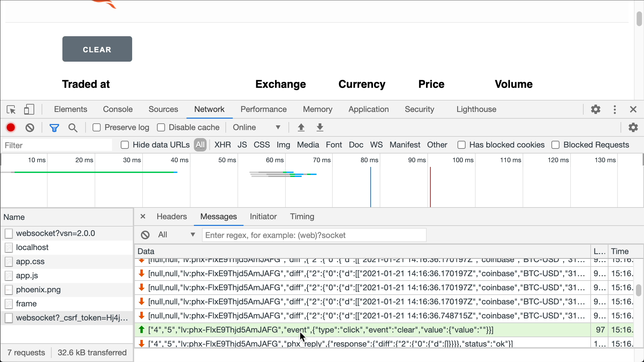Clear the network log icon
The height and width of the screenshot is (362, 644).
point(30,127)
